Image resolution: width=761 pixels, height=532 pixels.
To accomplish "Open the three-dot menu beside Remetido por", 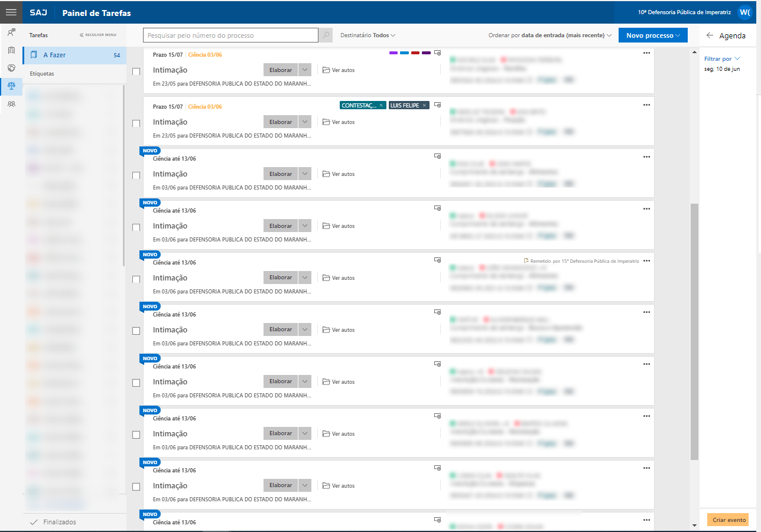I will tap(646, 260).
